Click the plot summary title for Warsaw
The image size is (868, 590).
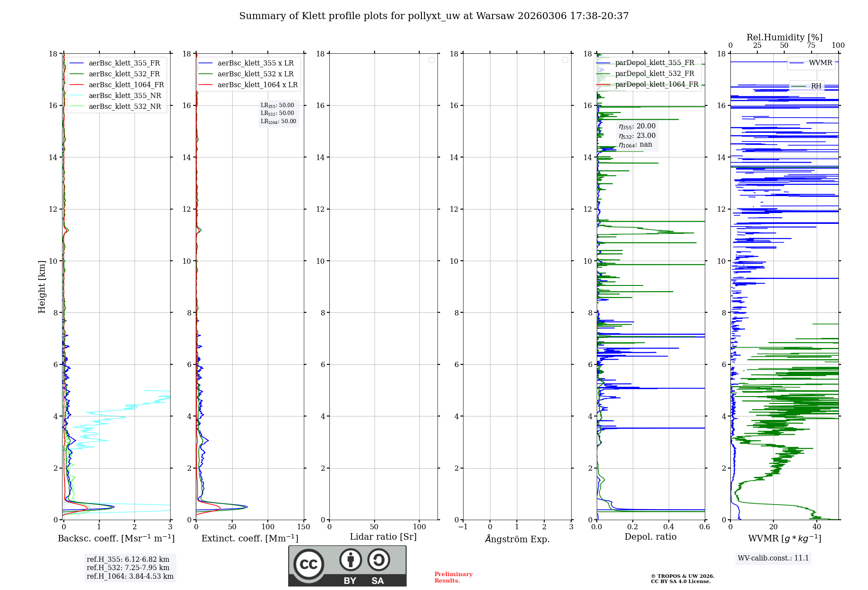click(x=434, y=16)
